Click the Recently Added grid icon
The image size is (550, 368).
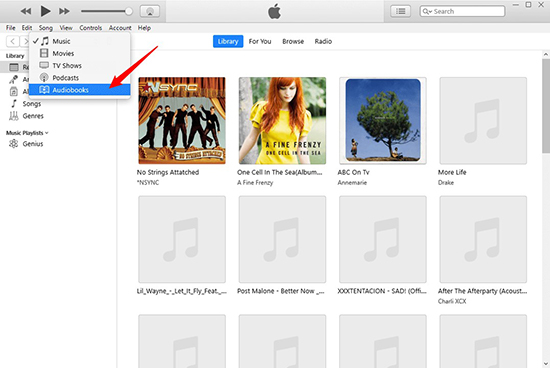click(x=14, y=67)
